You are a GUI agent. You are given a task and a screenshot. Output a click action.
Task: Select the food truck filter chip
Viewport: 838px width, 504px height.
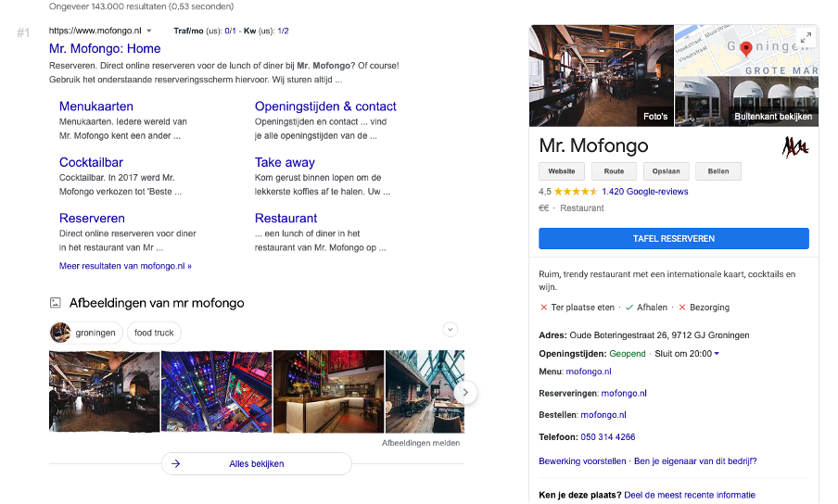pyautogui.click(x=154, y=333)
